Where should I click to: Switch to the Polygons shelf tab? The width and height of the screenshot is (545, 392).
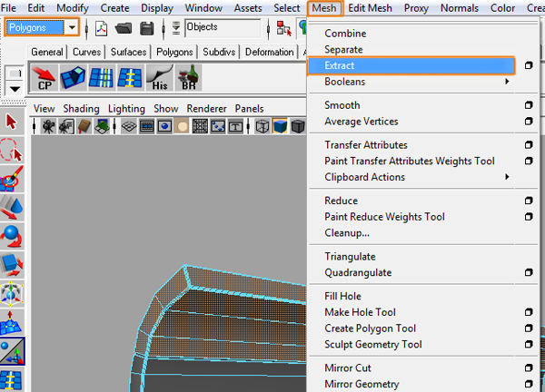click(174, 52)
